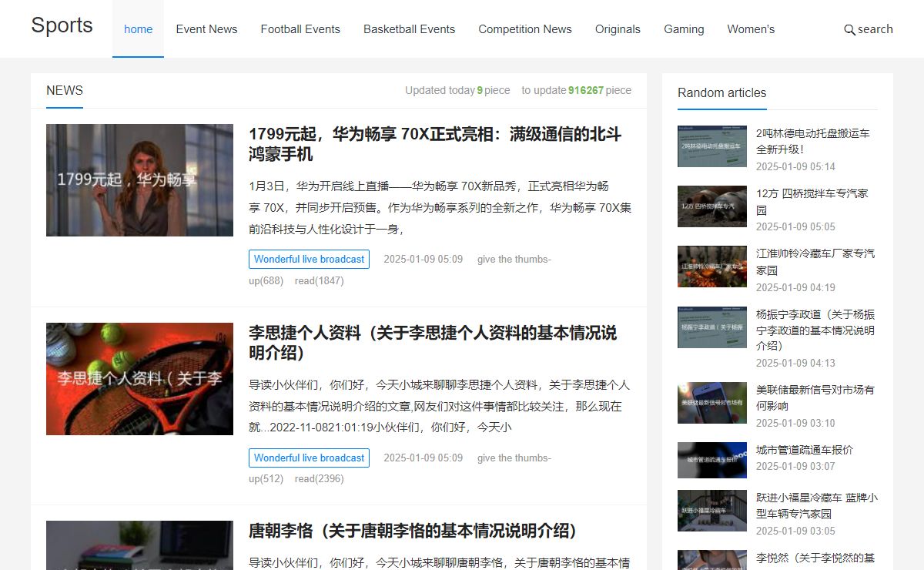Click the 华为畅享 70X article summary text
This screenshot has height=570, width=924.
(x=440, y=207)
